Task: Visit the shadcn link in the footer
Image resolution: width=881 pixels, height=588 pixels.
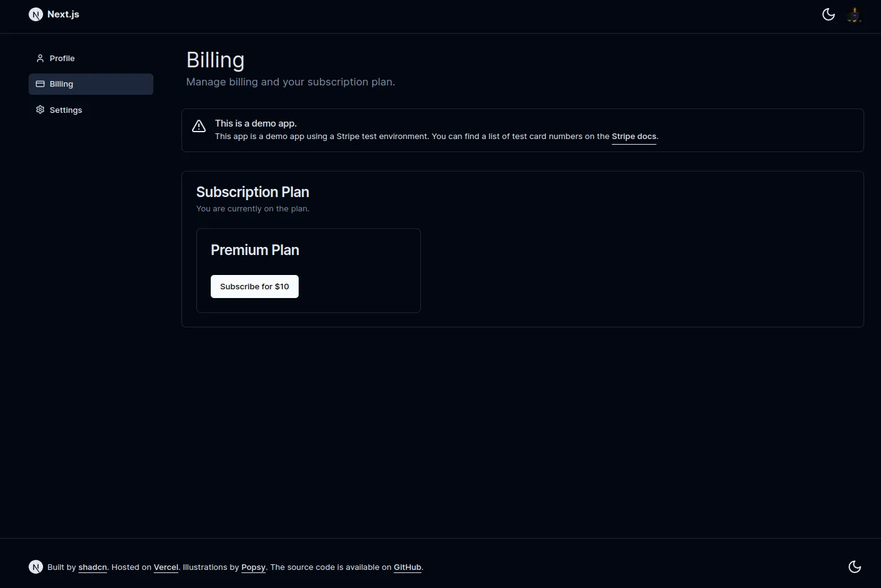Action: [x=92, y=567]
